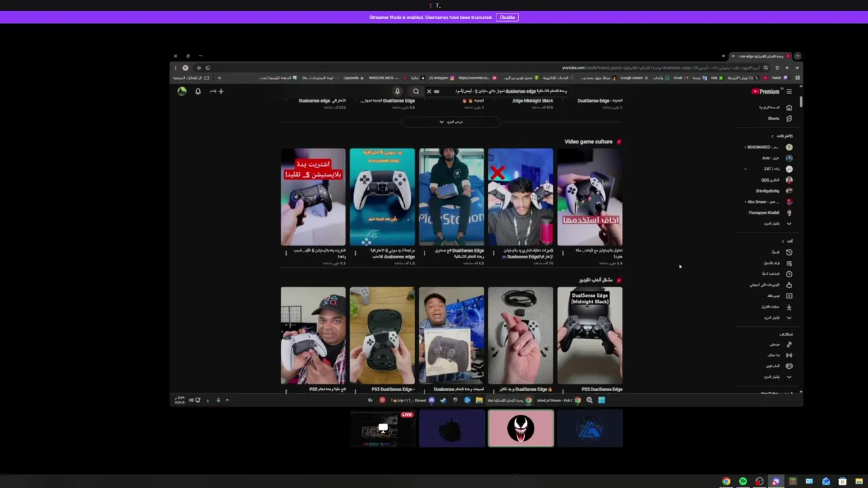Viewport: 868px width, 488px height.
Task: Open the short with red X mark
Action: (521, 197)
